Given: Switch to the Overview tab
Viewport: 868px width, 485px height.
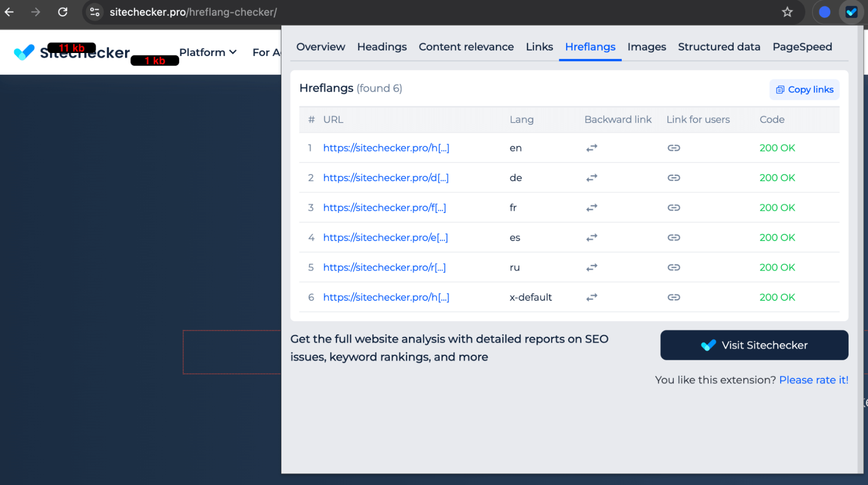Looking at the screenshot, I should pyautogui.click(x=321, y=47).
